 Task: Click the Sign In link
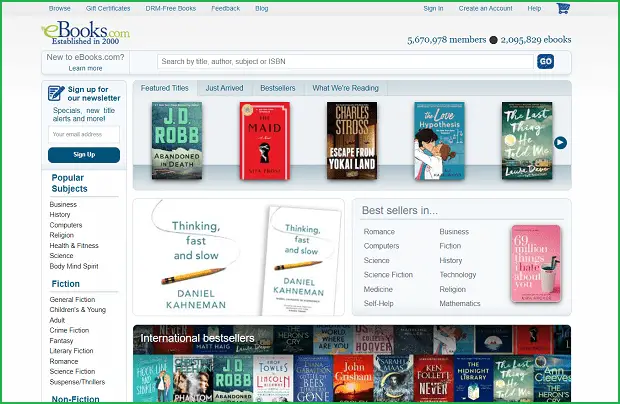pos(433,8)
